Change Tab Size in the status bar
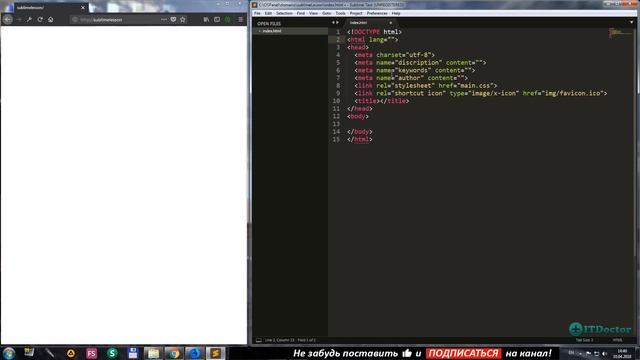 [584, 340]
